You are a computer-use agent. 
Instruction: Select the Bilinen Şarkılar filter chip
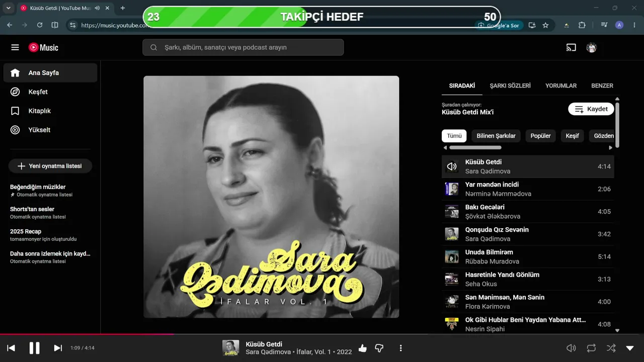(x=496, y=136)
